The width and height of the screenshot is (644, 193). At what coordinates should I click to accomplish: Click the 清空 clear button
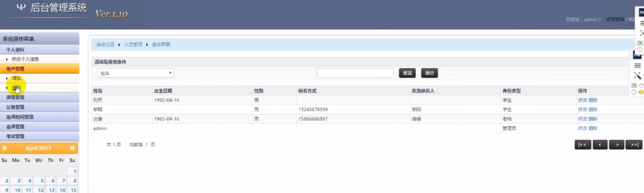430,73
